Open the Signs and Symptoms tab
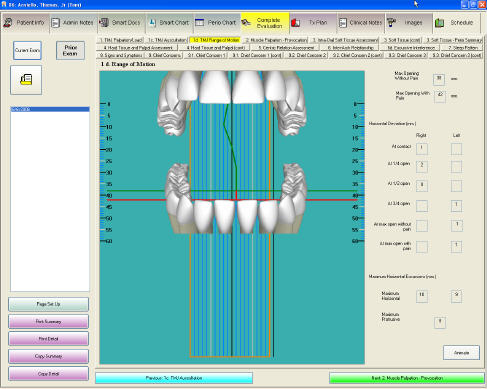Viewport: 487px width, 389px height. (121, 55)
